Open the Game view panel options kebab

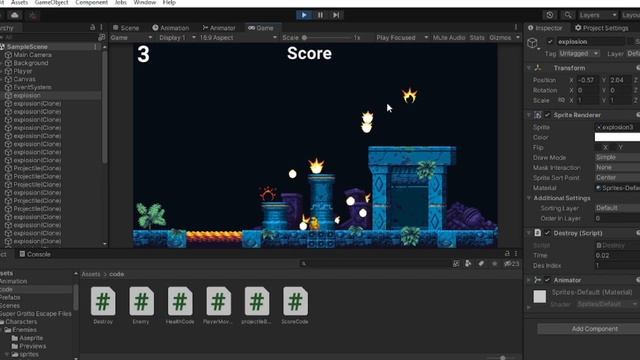pos(516,27)
